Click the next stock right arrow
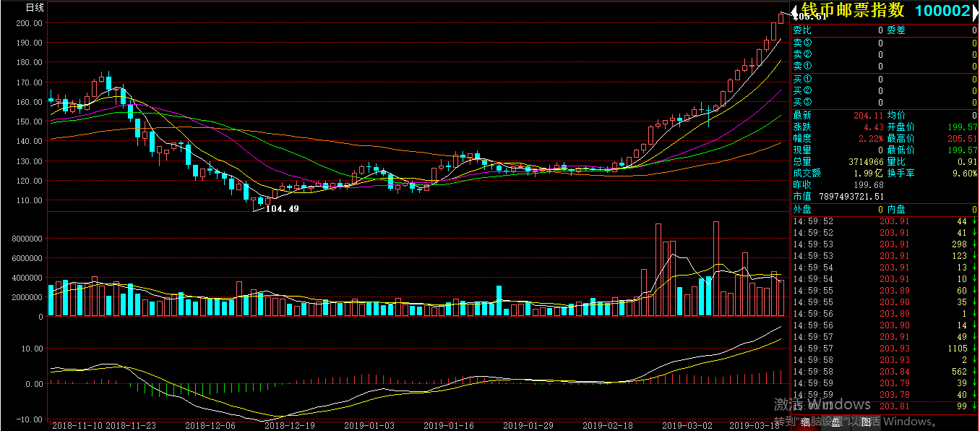Viewport: 980px width, 431px height. [975, 12]
